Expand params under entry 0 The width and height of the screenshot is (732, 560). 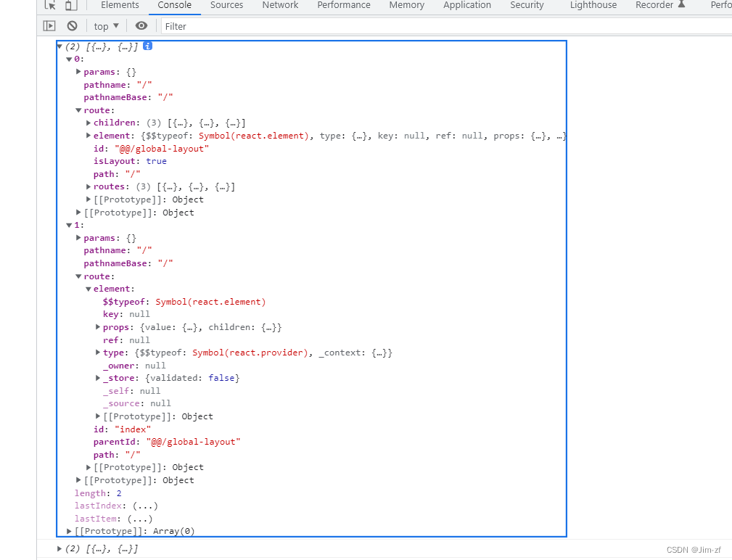78,71
